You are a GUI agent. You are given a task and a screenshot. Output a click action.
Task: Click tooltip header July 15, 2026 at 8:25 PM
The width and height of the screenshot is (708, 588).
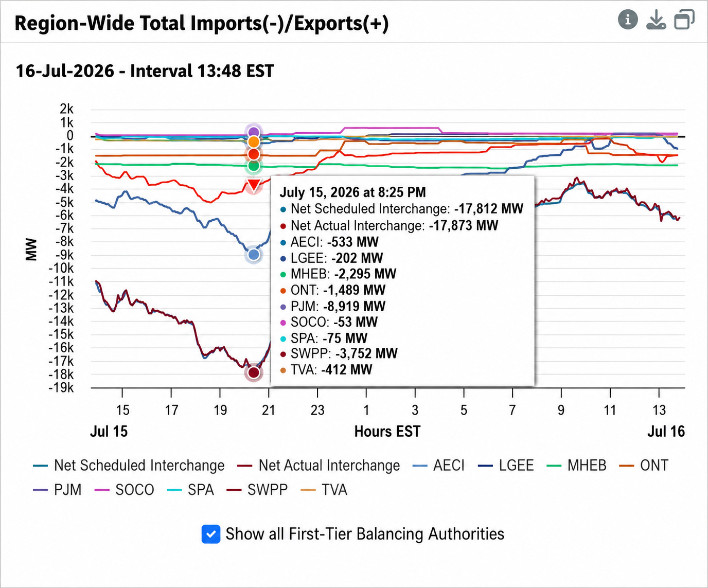[353, 192]
